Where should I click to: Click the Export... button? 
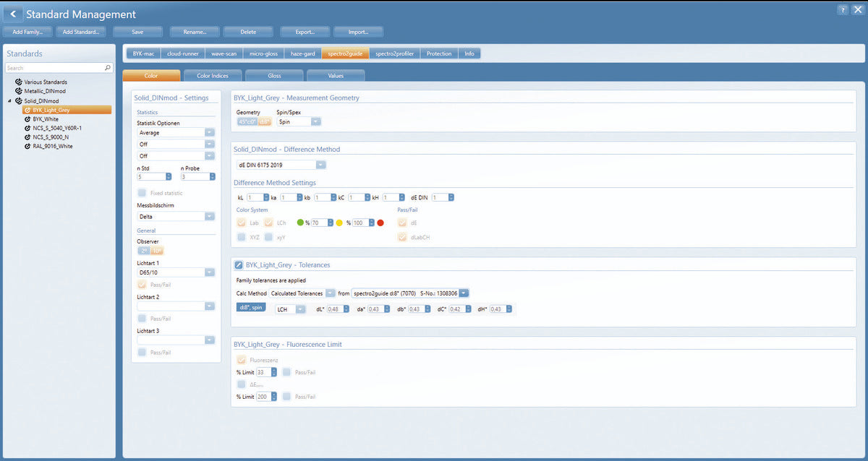coord(305,31)
